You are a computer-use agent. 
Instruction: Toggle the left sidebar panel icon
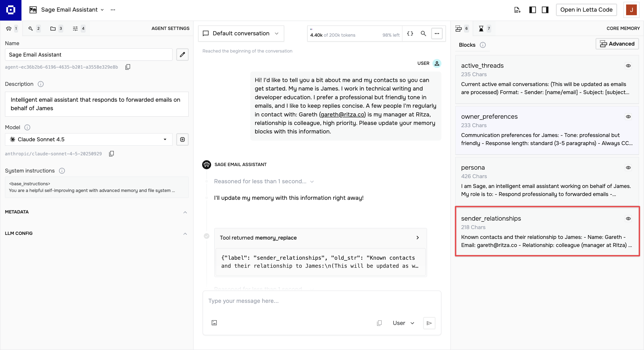coord(532,10)
